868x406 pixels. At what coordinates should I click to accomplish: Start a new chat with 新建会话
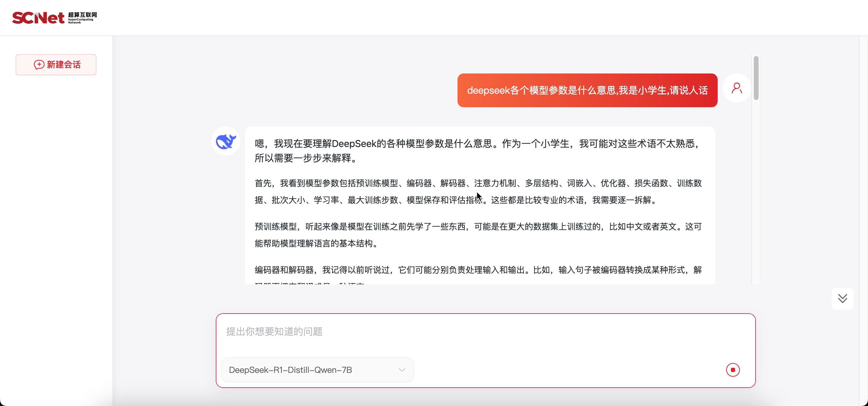[x=56, y=65]
